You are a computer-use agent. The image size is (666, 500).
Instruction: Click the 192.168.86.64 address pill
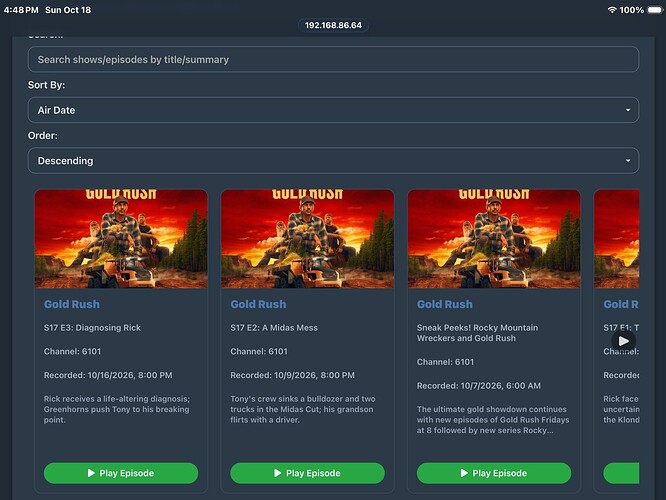click(x=333, y=25)
